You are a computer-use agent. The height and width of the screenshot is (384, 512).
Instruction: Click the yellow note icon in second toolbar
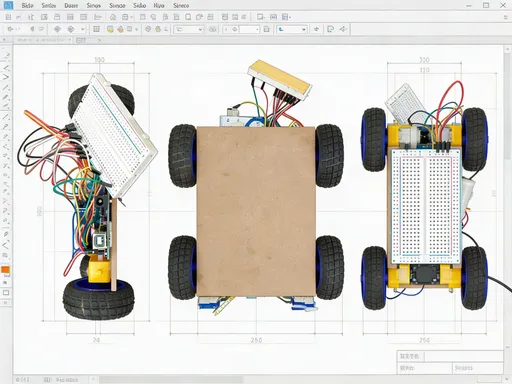[x=110, y=29]
